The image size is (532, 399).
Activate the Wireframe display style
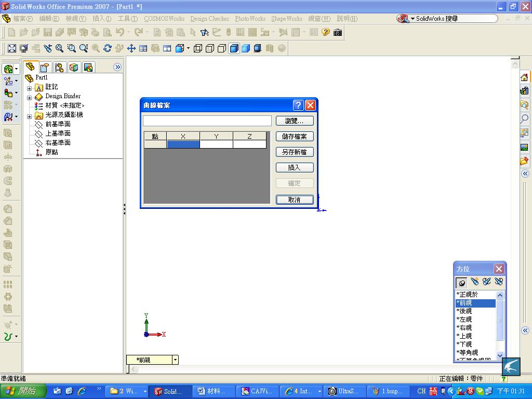click(198, 48)
